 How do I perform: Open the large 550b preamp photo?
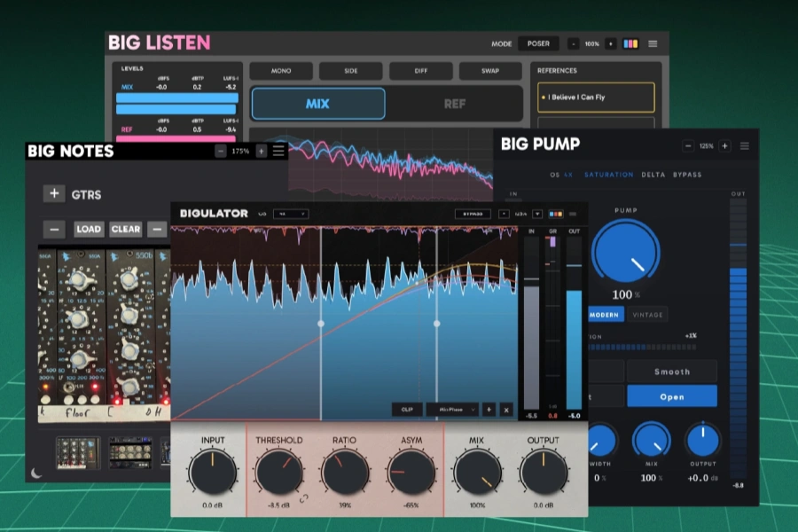click(x=105, y=334)
